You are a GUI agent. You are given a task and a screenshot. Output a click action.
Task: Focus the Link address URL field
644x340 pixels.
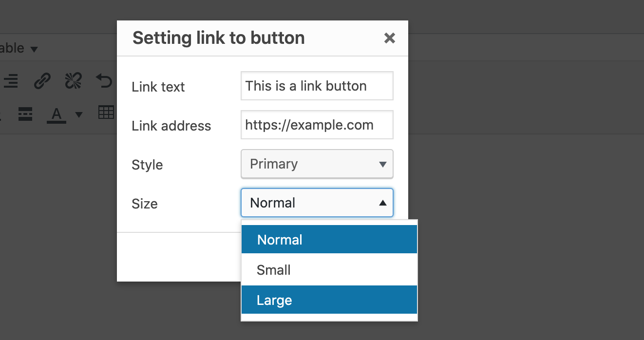(317, 125)
